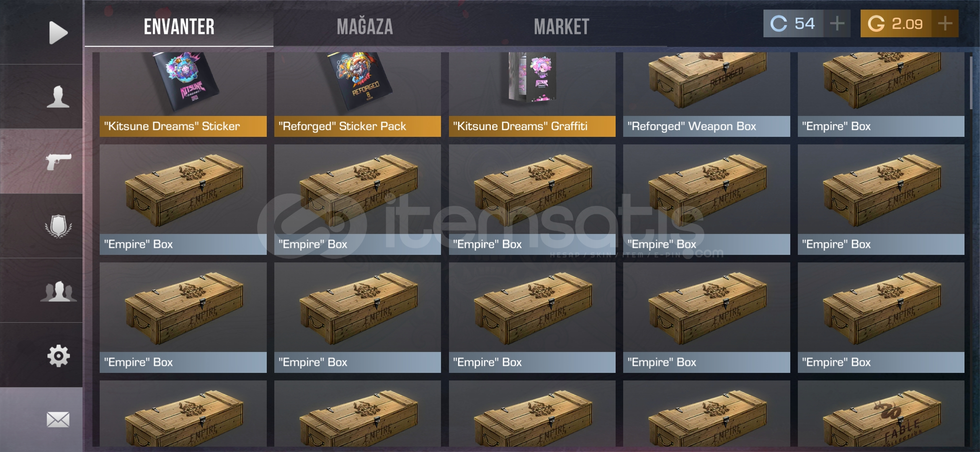
Task: Select the "Kitsune Dreams" Sticker item
Action: (x=183, y=95)
